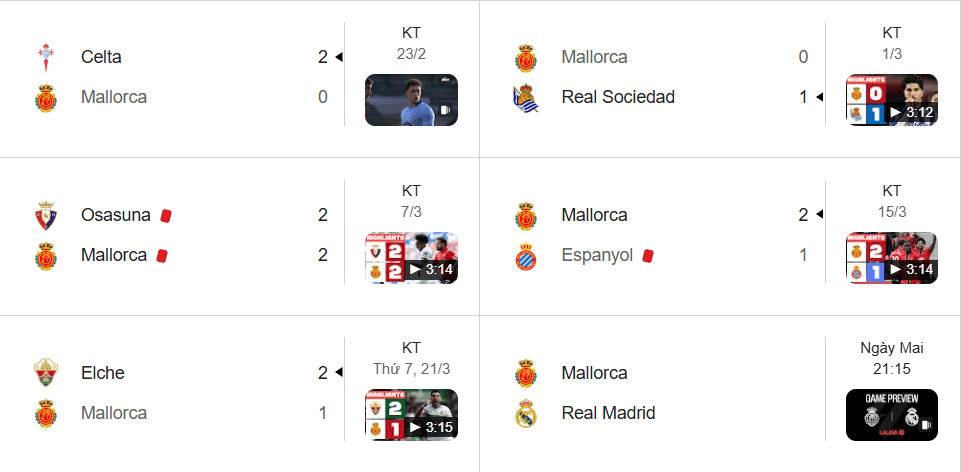The image size is (961, 472).
Task: Click the Celta club crest
Action: pos(45,57)
